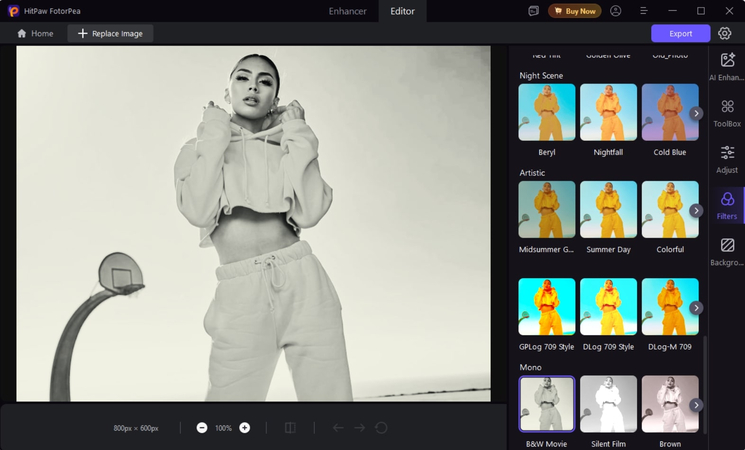Switch to the Enhancer tab
Screen dimensions: 745x450
point(350,11)
